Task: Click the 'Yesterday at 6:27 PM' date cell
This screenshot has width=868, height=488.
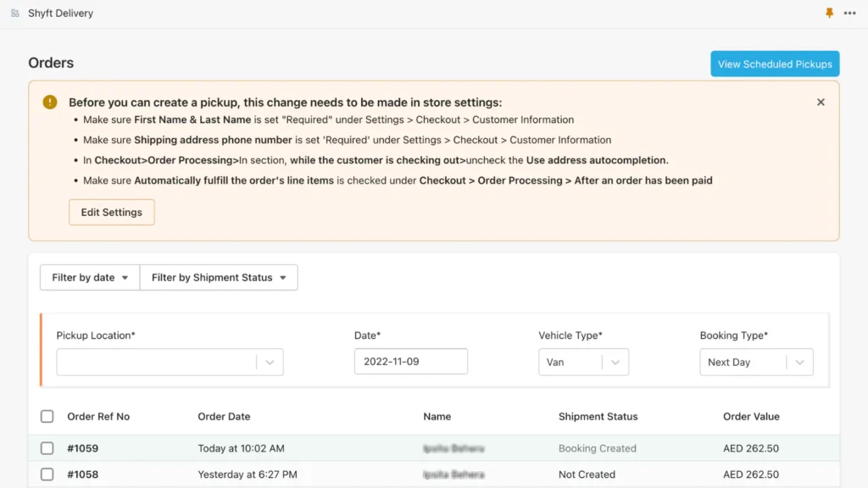Action: 248,474
